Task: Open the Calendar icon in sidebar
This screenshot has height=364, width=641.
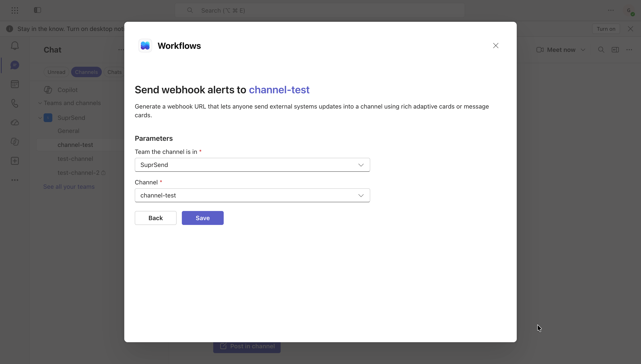Action: pos(15,84)
